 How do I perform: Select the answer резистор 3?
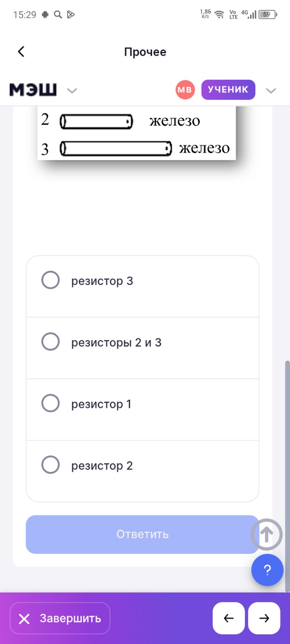pos(50,280)
